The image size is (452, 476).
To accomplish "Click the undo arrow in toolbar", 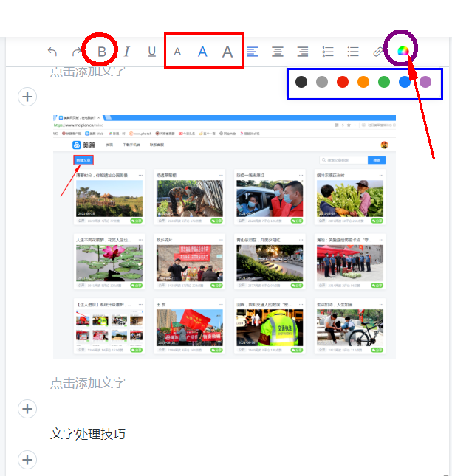I will 52,52.
